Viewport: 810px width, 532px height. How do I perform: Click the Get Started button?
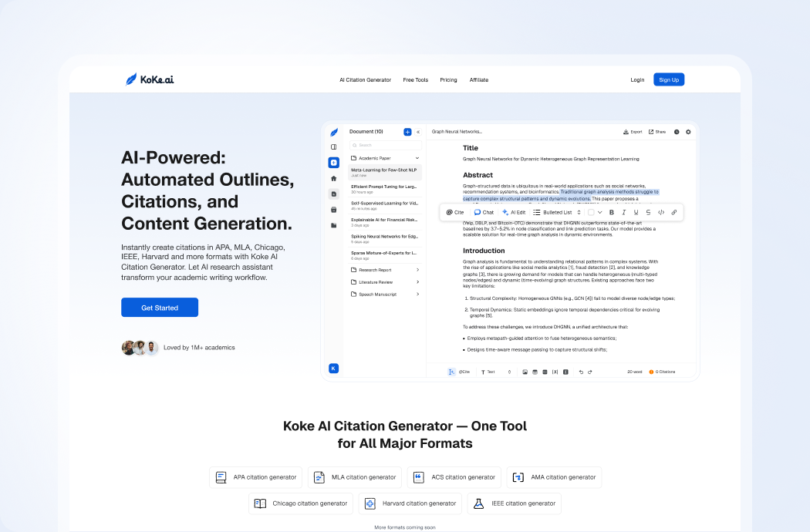(x=160, y=308)
